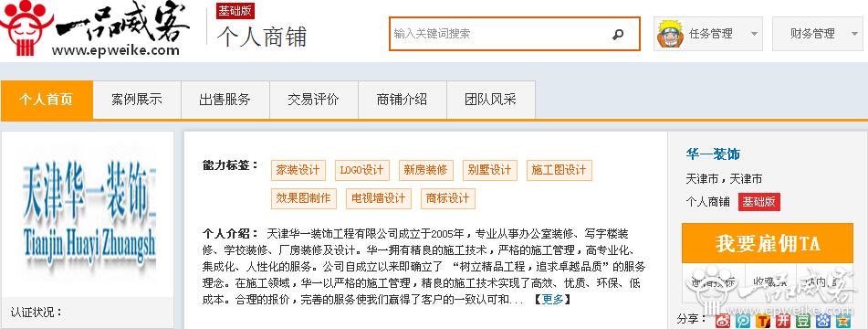868x329 pixels.
Task: Click the 能力标签 label
Action: (x=230, y=165)
